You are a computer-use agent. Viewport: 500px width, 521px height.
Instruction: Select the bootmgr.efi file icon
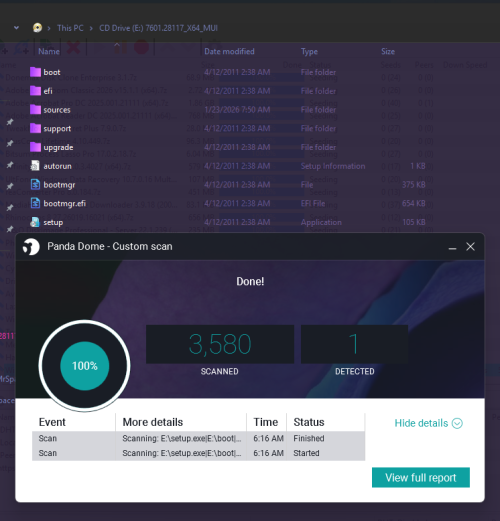(x=35, y=203)
